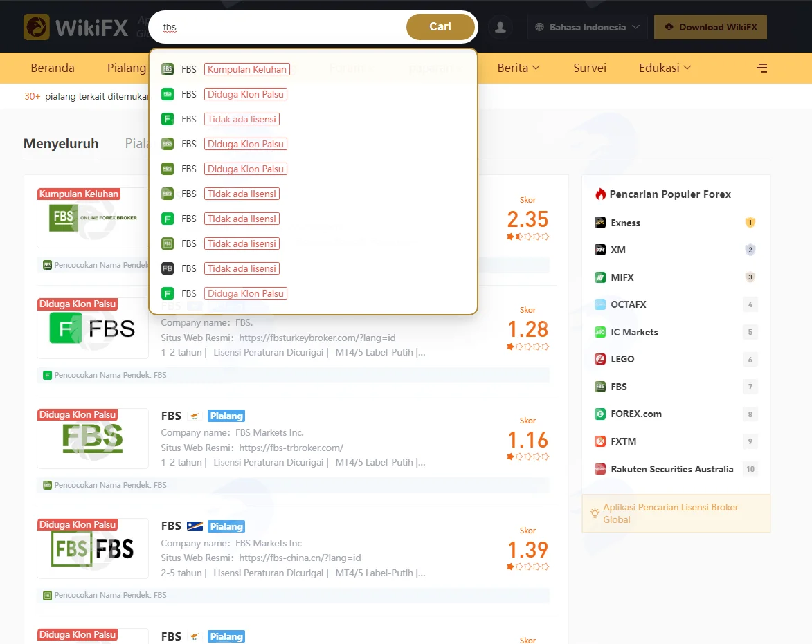Expand the Berita menu dropdown

pos(518,68)
